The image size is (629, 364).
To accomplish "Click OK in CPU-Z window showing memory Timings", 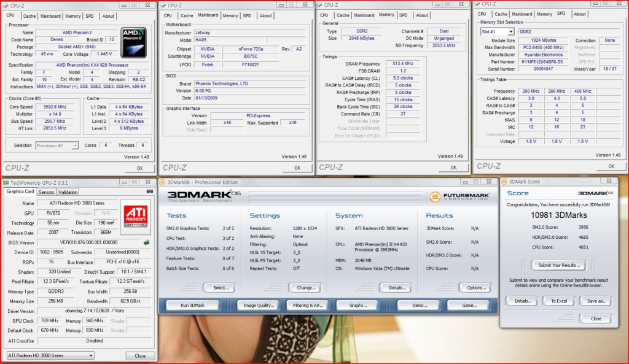I will (x=453, y=168).
